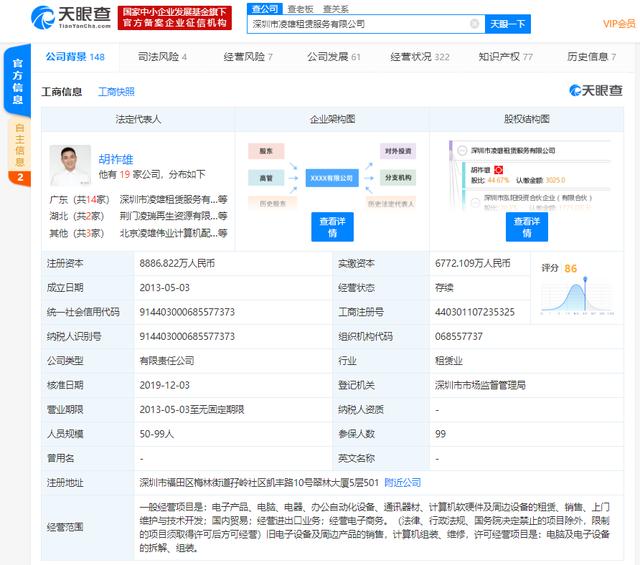Click the red badge beside 胡祚雄 in equity chart

(498, 170)
